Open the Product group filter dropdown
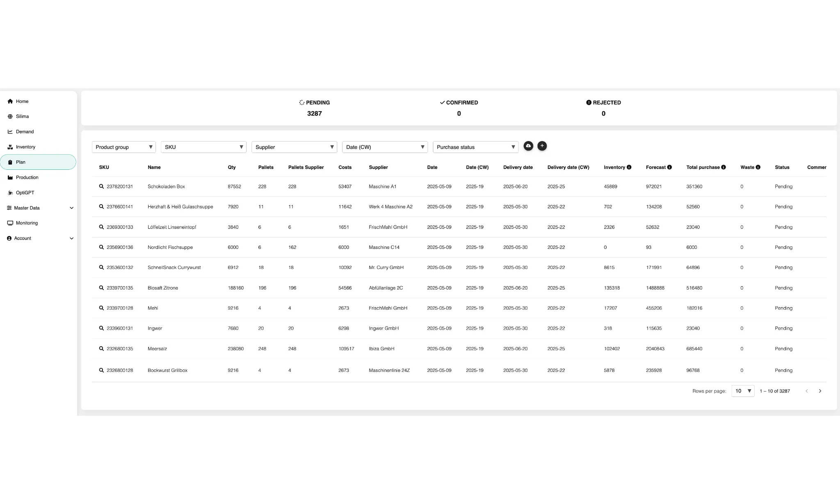The width and height of the screenshot is (840, 504). [x=123, y=147]
